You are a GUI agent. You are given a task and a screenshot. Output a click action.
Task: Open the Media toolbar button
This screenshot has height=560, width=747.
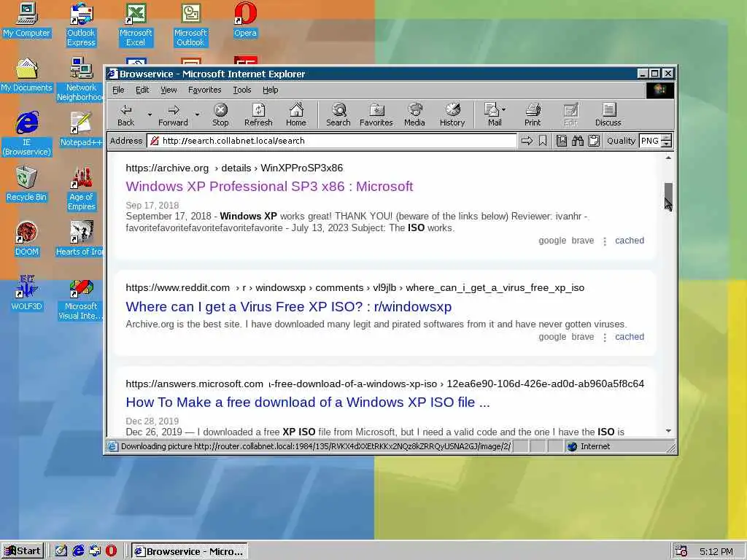coord(414,114)
